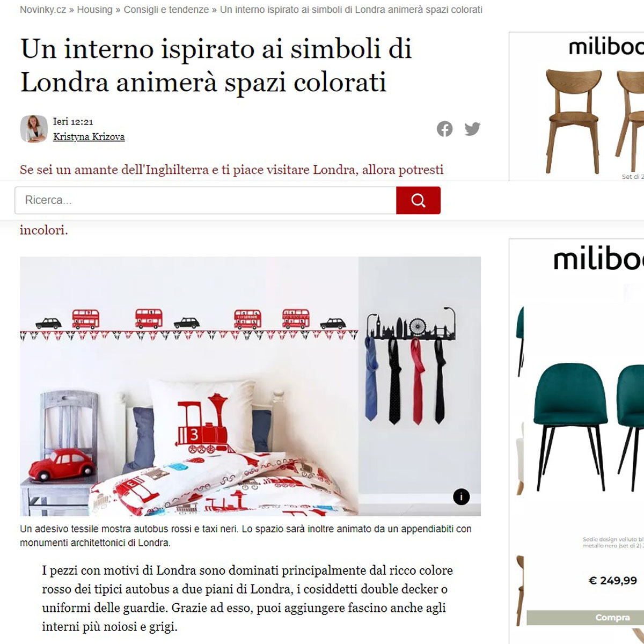The width and height of the screenshot is (644, 644).
Task: Click the € 249,99 price in ad
Action: coord(613,580)
